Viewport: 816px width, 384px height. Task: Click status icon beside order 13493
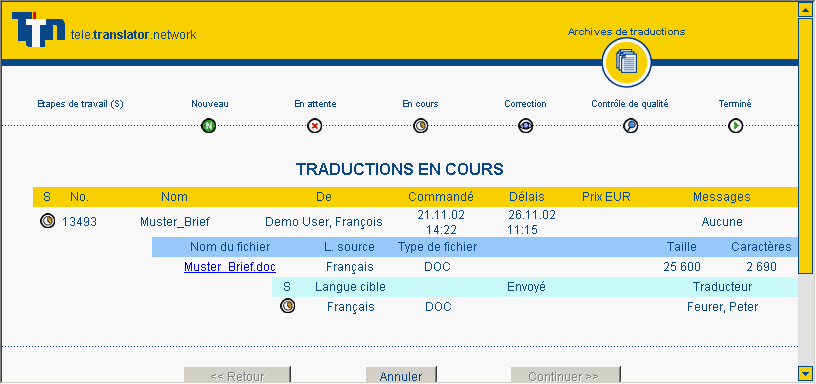click(x=47, y=221)
